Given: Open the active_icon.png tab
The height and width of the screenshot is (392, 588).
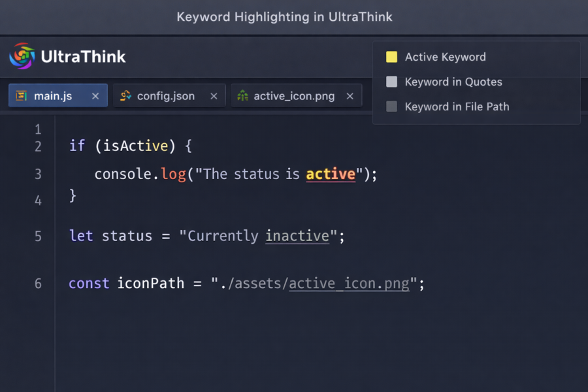Looking at the screenshot, I should pos(296,95).
